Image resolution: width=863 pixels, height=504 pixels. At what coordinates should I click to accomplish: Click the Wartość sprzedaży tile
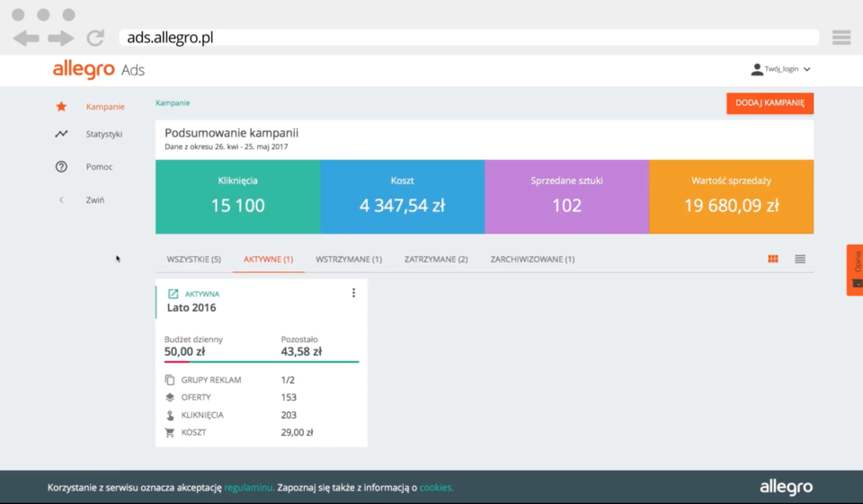click(732, 197)
